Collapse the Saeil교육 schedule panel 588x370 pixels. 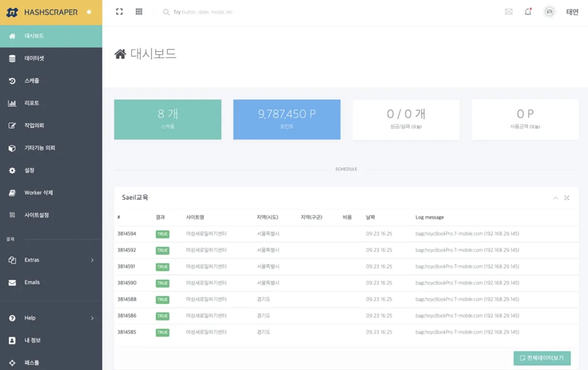(555, 198)
